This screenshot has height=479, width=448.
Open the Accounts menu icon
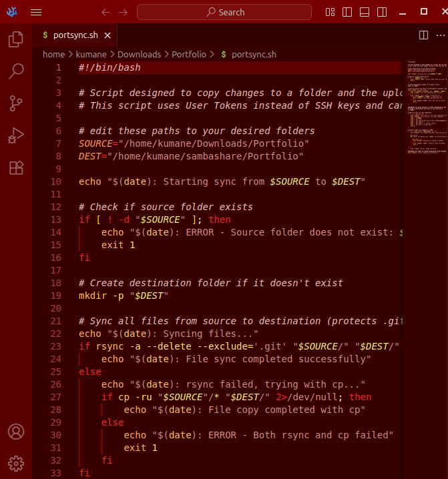[16, 432]
